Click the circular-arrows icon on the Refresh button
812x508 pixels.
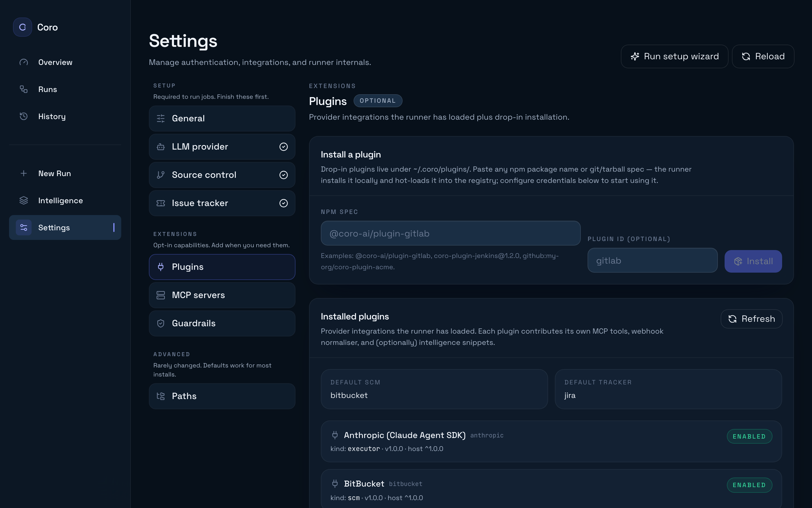[732, 319]
